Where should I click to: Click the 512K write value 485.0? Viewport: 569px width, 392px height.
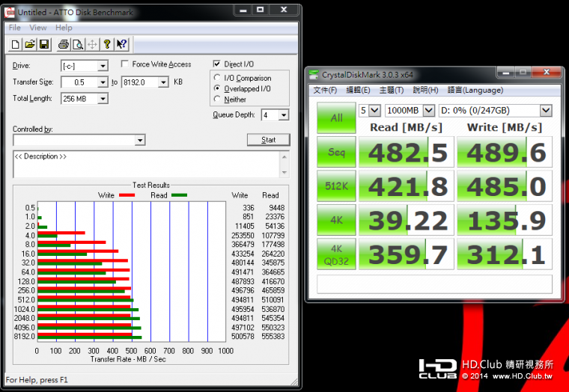pos(505,186)
